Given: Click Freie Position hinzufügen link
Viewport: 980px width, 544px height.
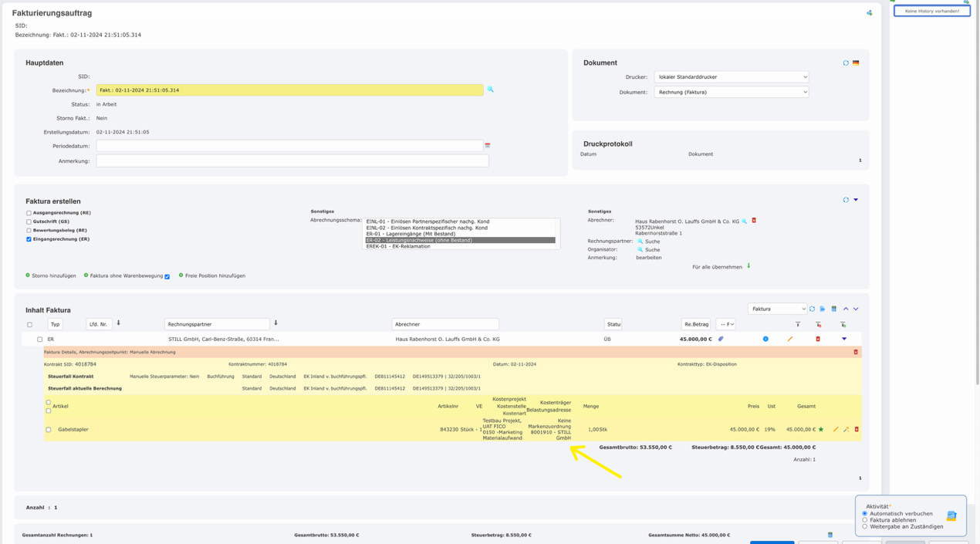Looking at the screenshot, I should pos(215,275).
